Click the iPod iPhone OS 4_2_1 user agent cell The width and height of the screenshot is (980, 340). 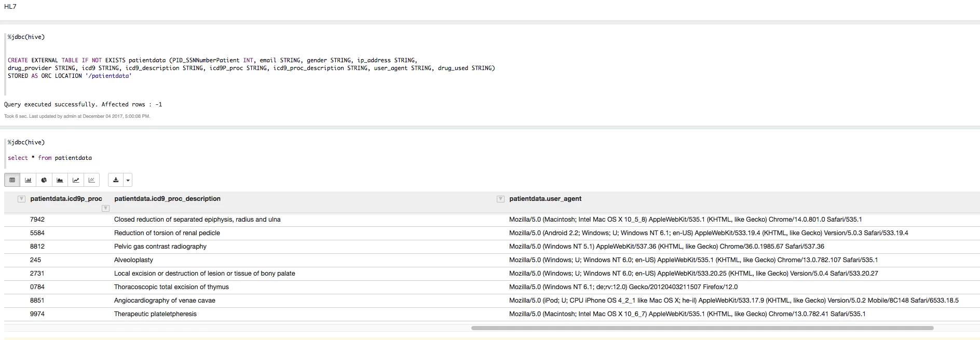[x=734, y=301]
